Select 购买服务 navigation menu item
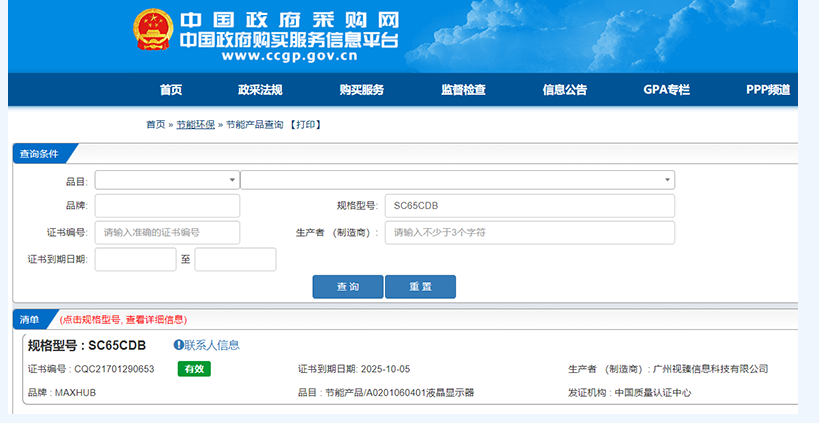 (x=361, y=90)
